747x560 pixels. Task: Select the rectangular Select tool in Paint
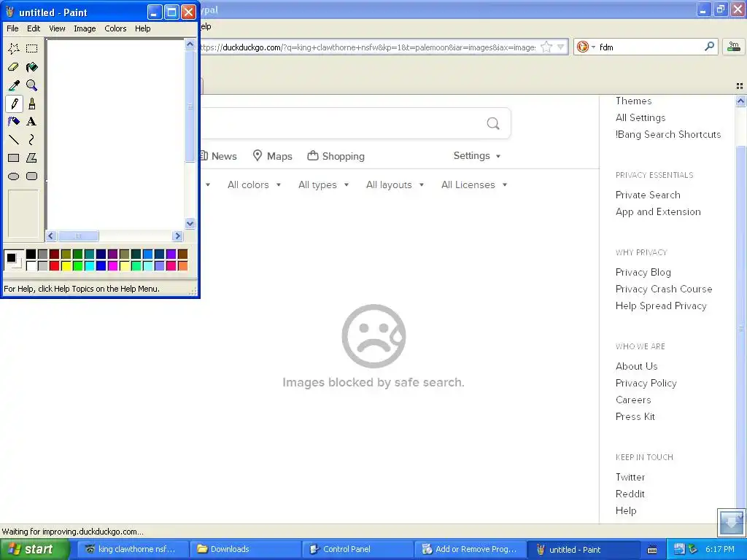(32, 48)
